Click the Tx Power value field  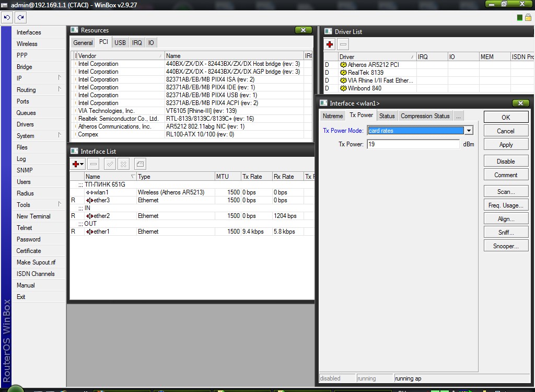[x=413, y=144]
